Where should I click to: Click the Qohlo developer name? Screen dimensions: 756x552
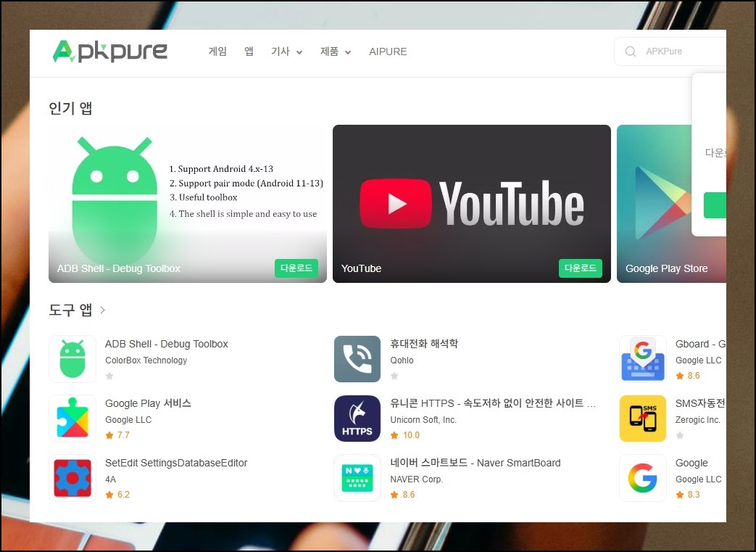[402, 361]
